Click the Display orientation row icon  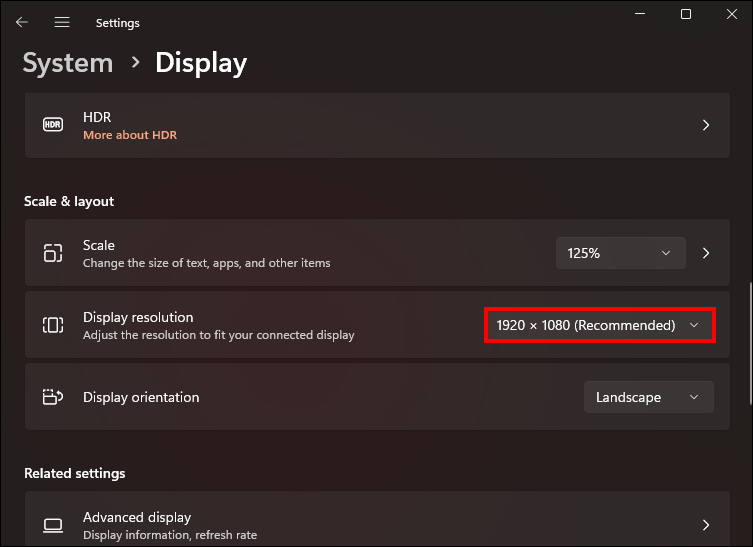(x=53, y=397)
